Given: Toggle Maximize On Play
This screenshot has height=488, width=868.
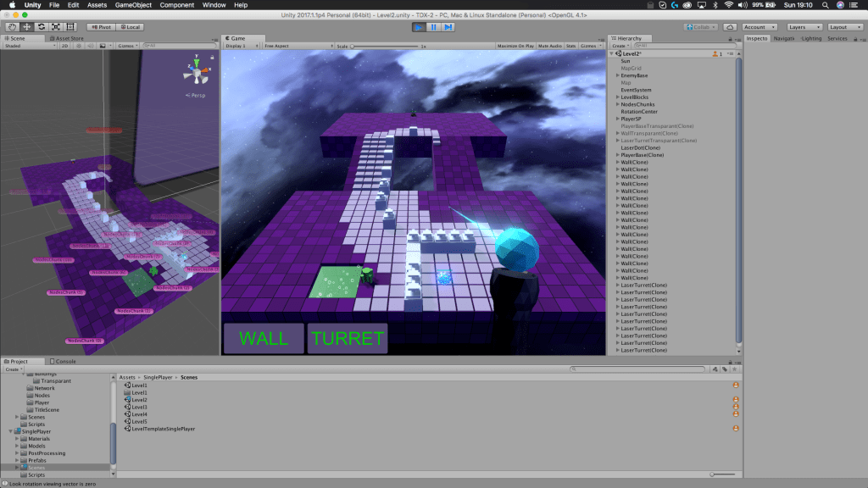Looking at the screenshot, I should 515,46.
